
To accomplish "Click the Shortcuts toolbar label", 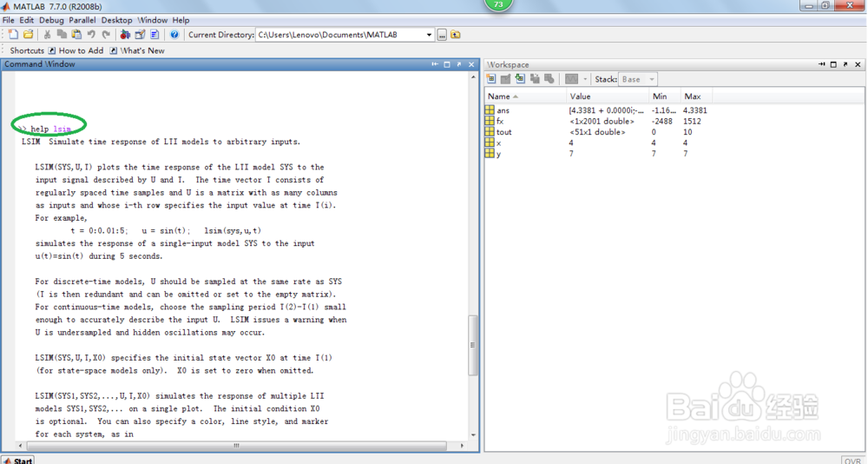I will pos(27,50).
